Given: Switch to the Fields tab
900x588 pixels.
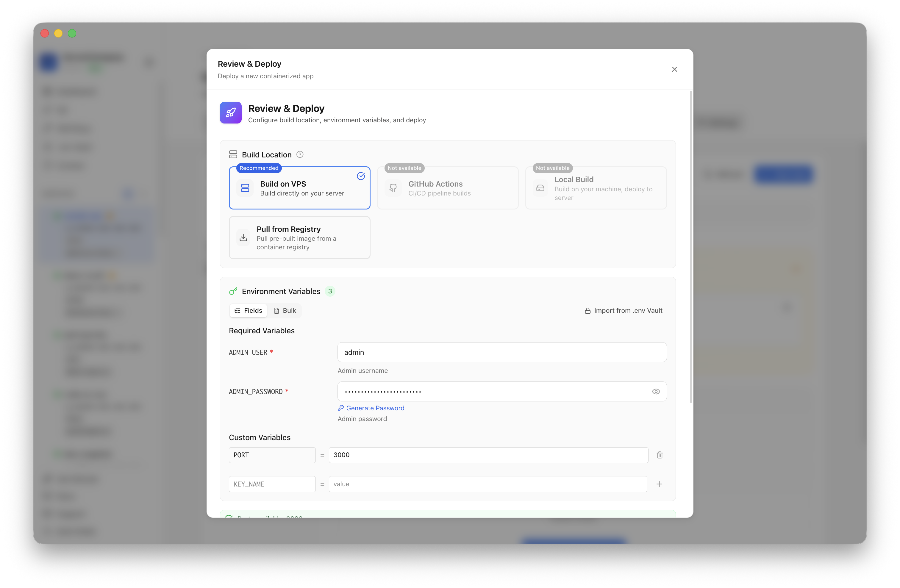Looking at the screenshot, I should pyautogui.click(x=248, y=310).
